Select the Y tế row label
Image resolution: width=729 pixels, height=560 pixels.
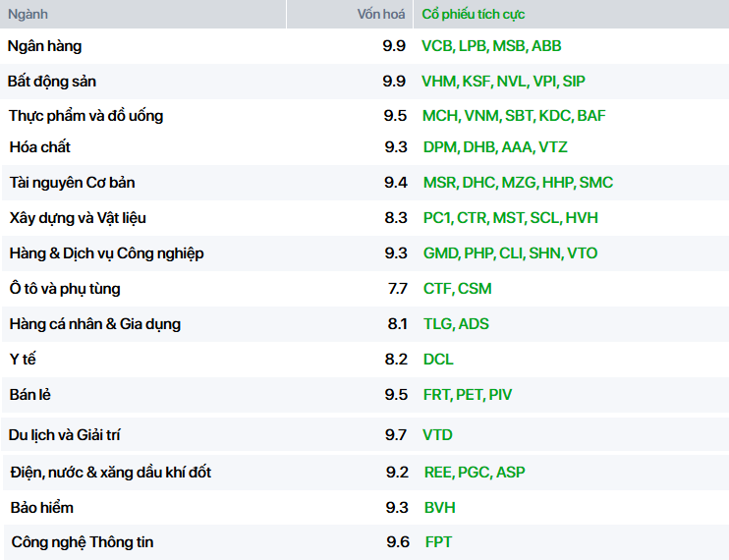point(23,360)
